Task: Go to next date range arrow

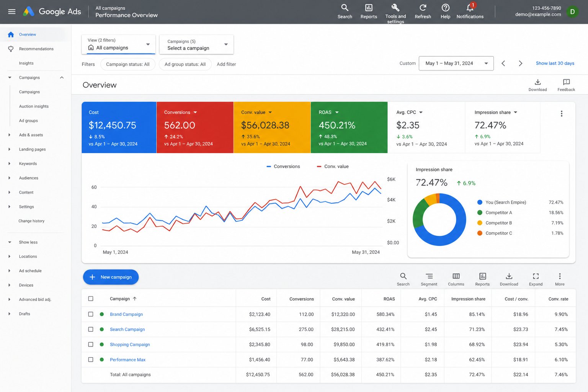Action: pyautogui.click(x=520, y=64)
